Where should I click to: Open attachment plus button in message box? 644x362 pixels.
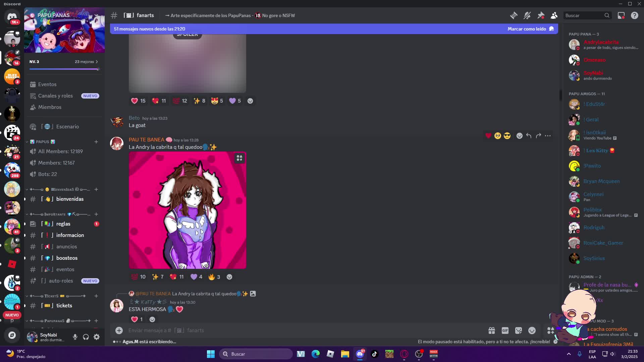point(119,330)
